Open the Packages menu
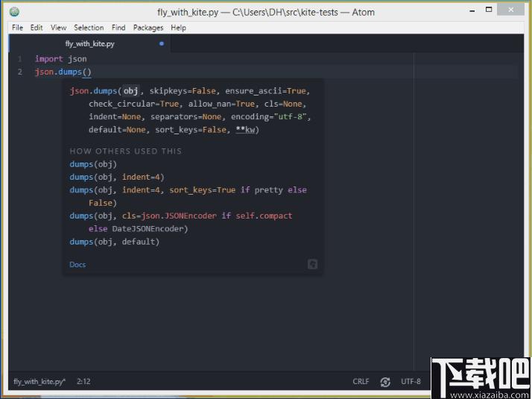The width and height of the screenshot is (532, 399). click(148, 28)
